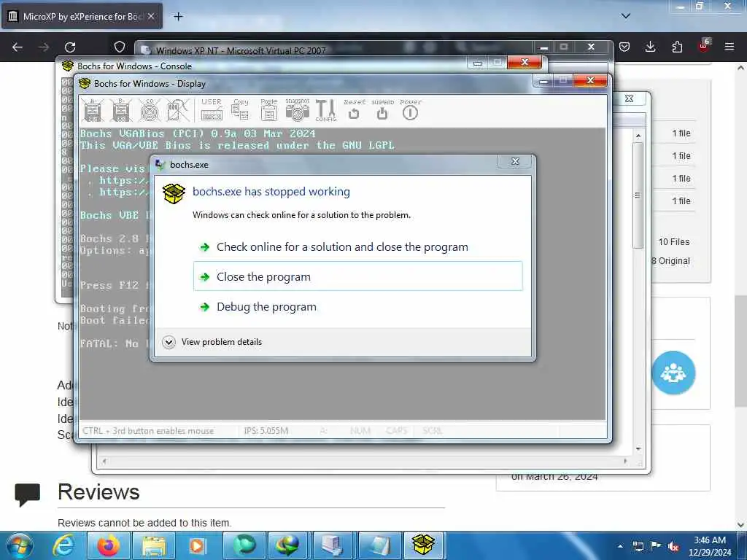Viewport: 747px width, 560px height.
Task: Click the Reset icon in Bochs toolbar
Action: [355, 109]
